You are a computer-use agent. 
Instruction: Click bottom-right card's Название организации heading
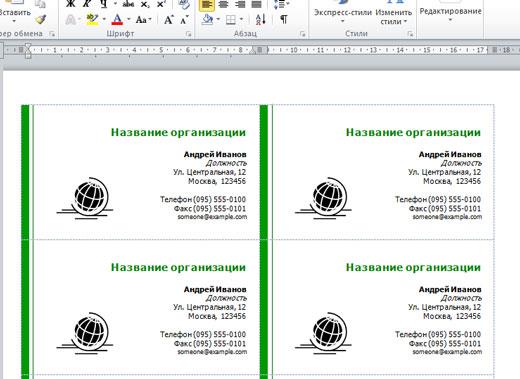tap(413, 267)
